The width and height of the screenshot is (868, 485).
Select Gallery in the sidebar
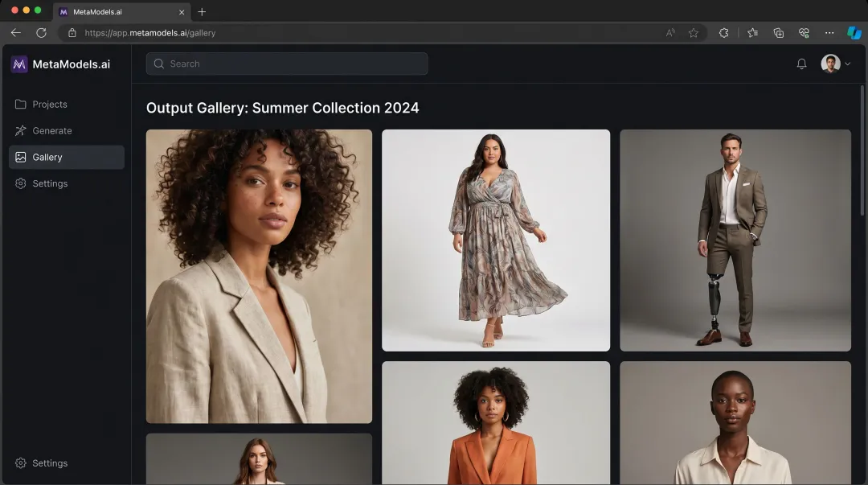(x=67, y=158)
